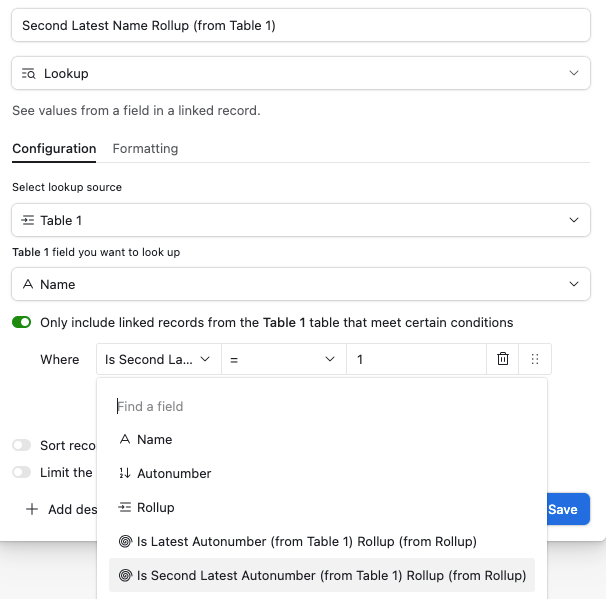Click the spiral icon for Is Latest Autonumber

[x=125, y=541]
